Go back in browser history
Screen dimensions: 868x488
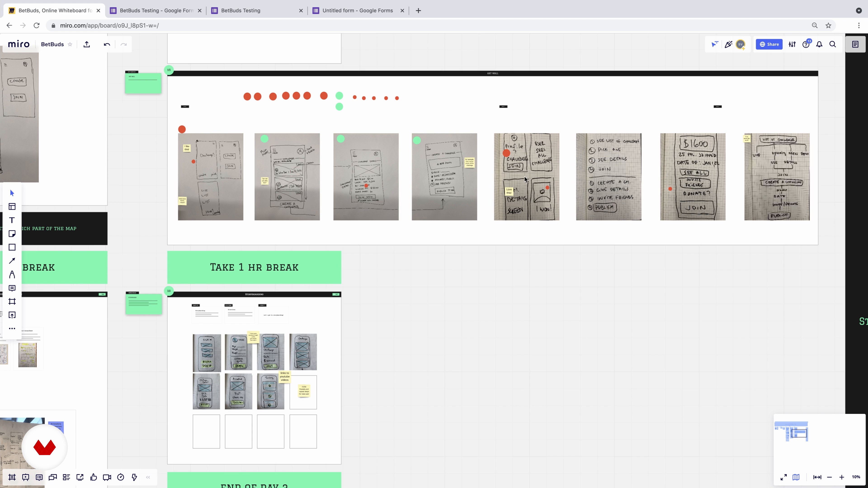[x=9, y=25]
